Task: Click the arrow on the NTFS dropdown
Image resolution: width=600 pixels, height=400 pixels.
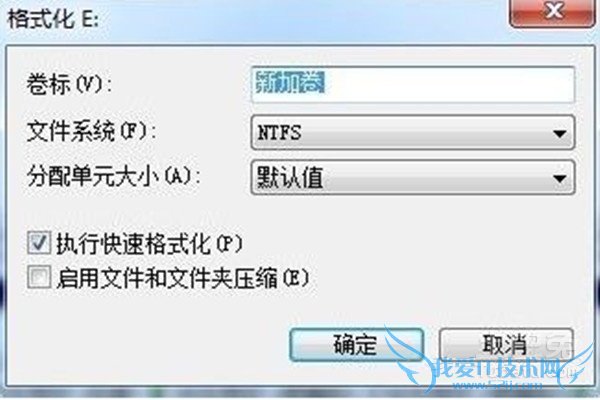Action: pos(560,134)
